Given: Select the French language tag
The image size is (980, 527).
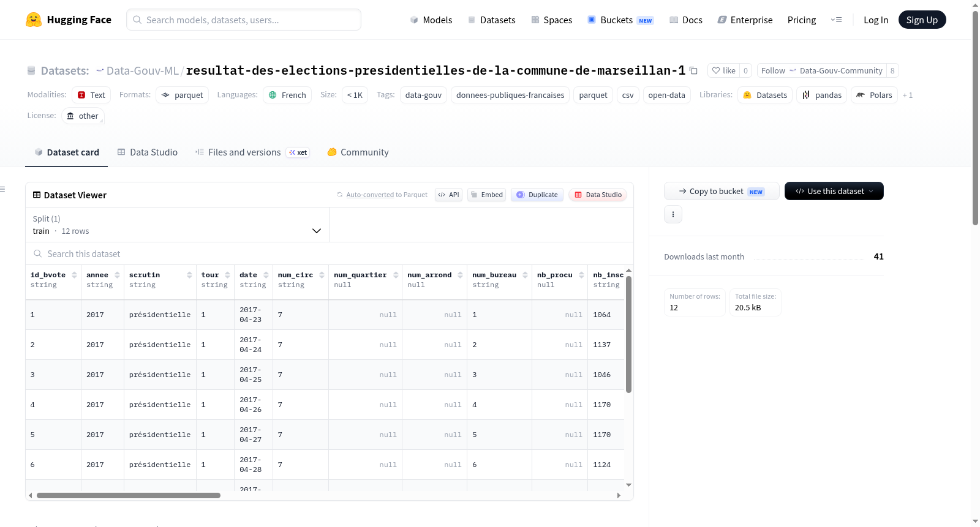Looking at the screenshot, I should [287, 95].
